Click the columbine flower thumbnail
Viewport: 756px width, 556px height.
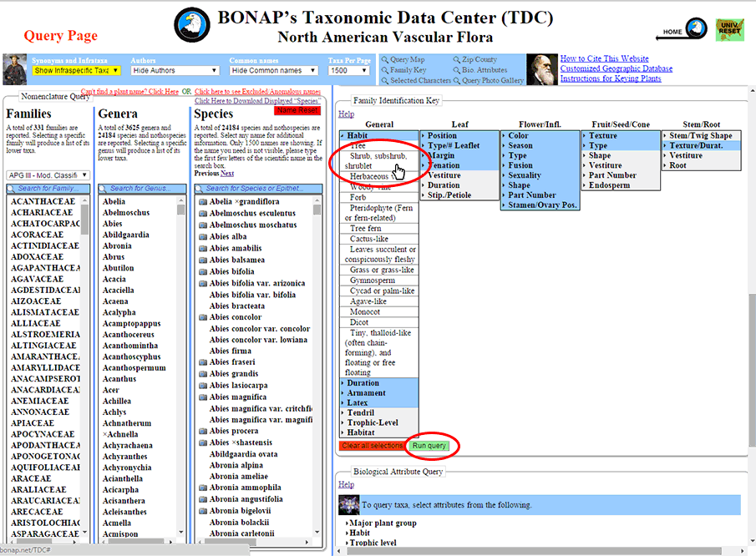point(348,505)
